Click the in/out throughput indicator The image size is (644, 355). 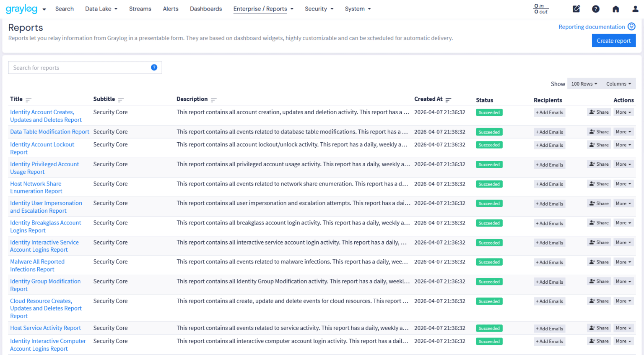(x=541, y=9)
